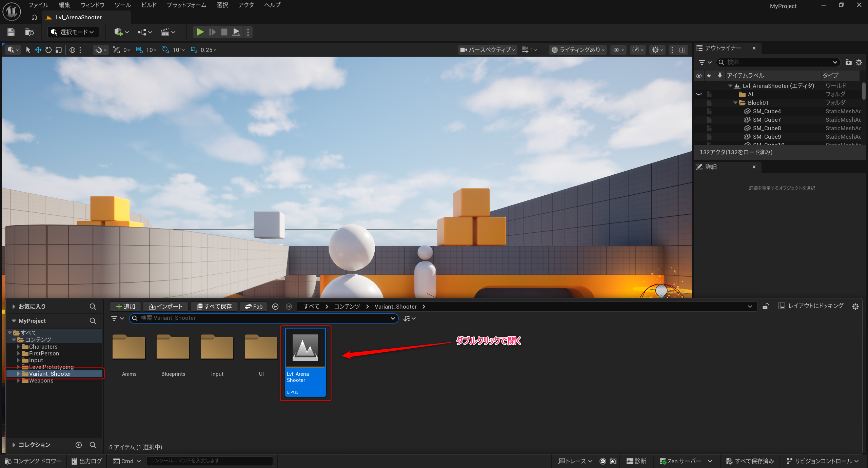Toggle rotation snap angle icon

click(165, 50)
